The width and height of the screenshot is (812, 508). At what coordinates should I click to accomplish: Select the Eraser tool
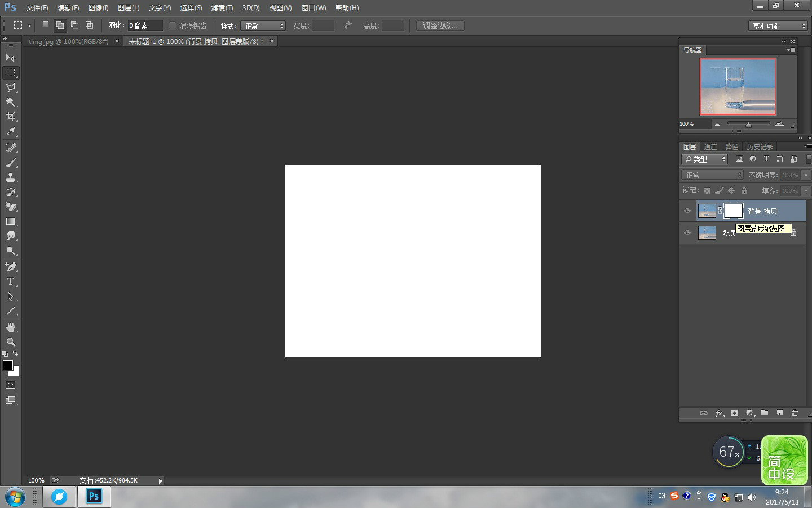(10, 207)
